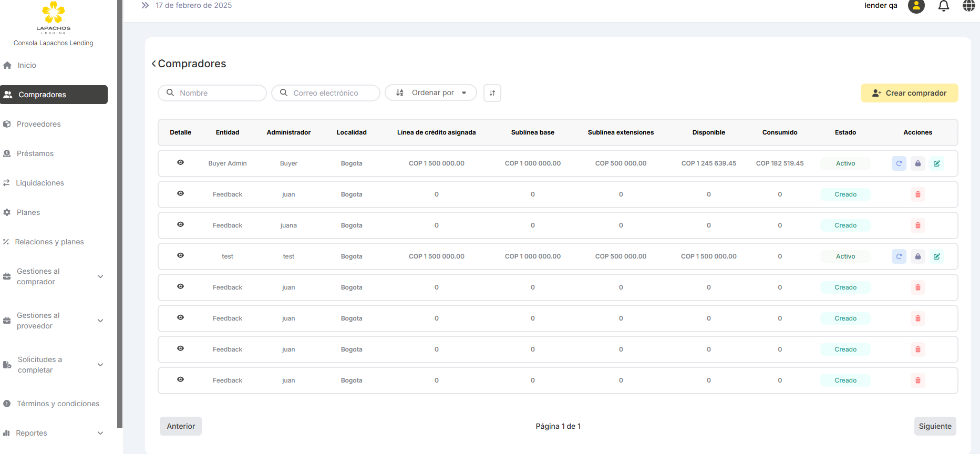This screenshot has width=980, height=454.
Task: Click the lock icon in Buyer Admin row
Action: coord(917,163)
